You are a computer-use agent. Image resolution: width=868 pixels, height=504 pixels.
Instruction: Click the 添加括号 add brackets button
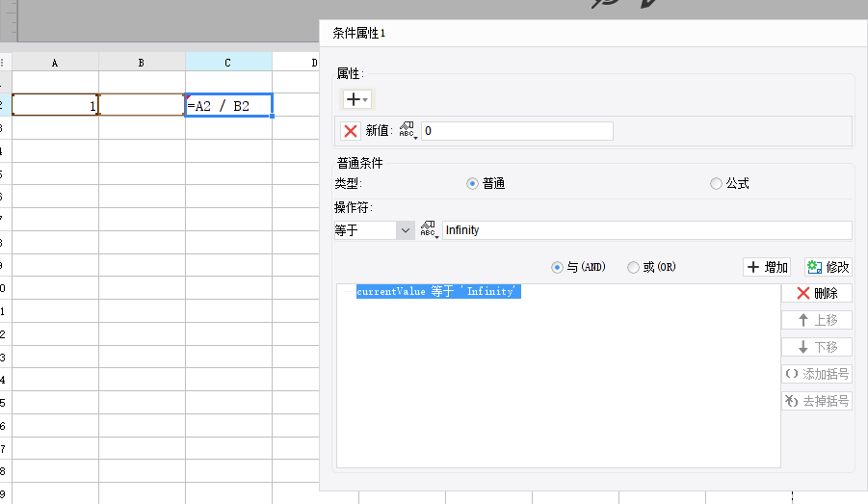816,374
